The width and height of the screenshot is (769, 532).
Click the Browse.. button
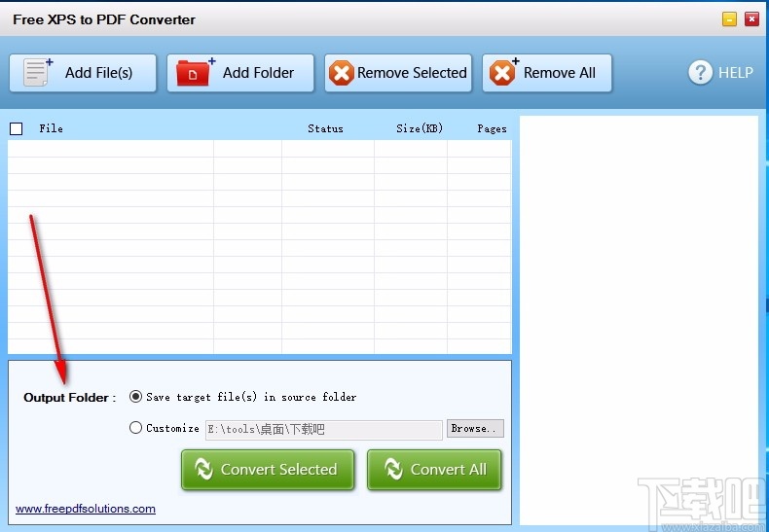(x=475, y=428)
